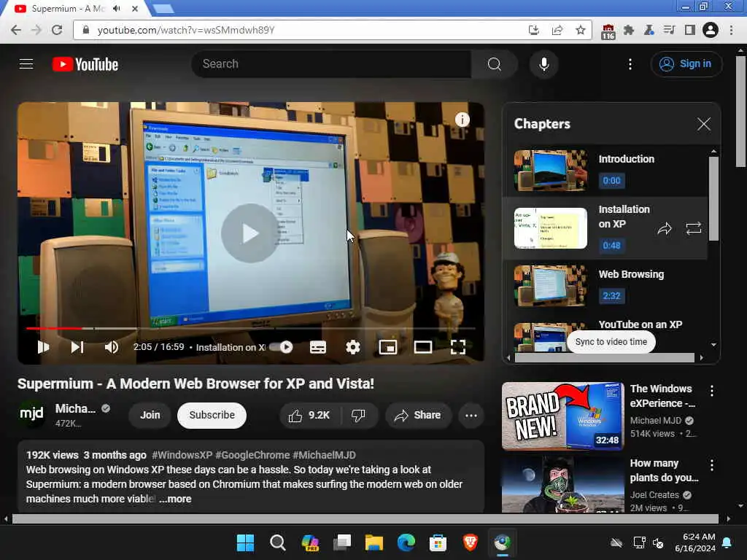Click the Join button
The width and height of the screenshot is (747, 560).
(150, 415)
